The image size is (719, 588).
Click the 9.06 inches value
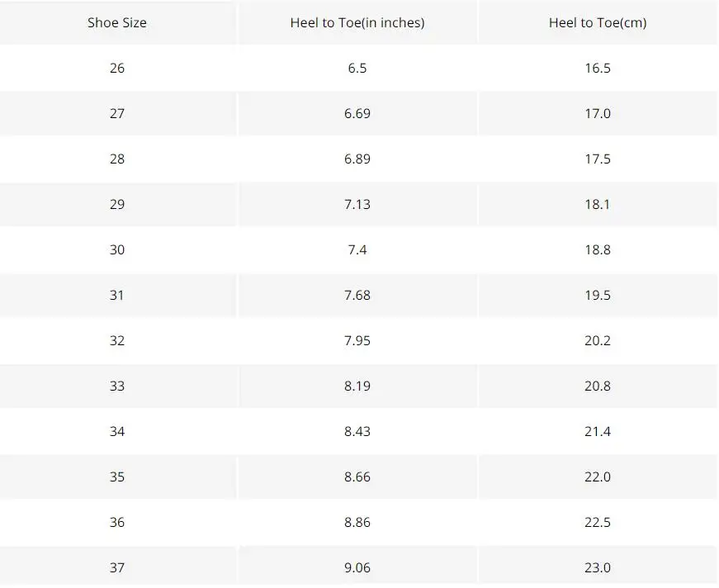(357, 567)
